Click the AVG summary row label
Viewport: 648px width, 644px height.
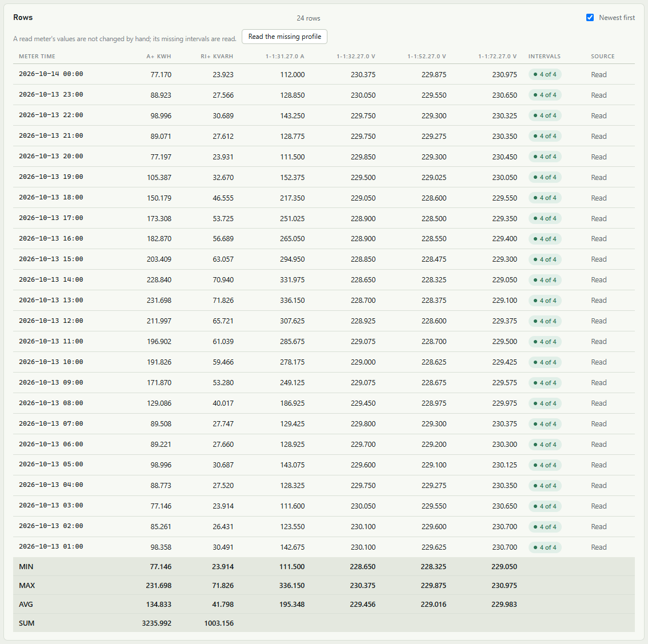click(26, 605)
